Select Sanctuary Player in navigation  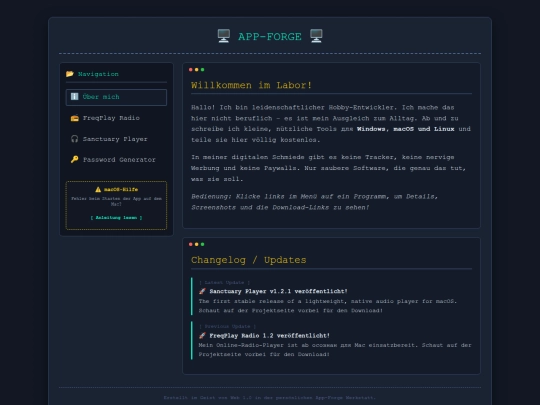coord(116,139)
